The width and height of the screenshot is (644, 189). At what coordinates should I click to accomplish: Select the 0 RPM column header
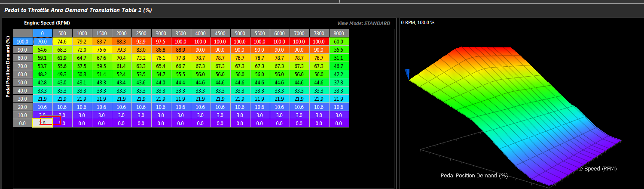tap(43, 33)
